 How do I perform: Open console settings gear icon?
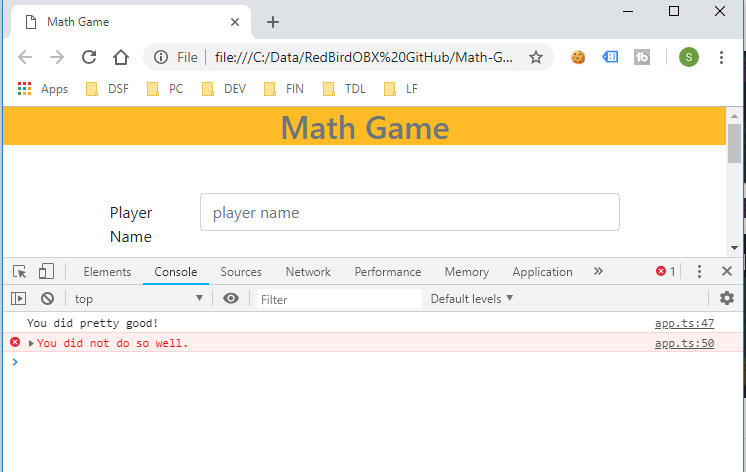[x=727, y=298]
